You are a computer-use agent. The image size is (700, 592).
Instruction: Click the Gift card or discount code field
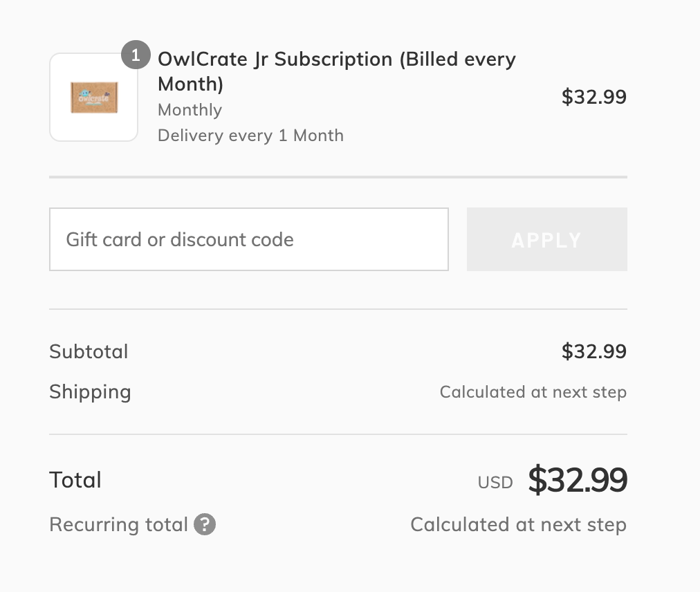[x=248, y=239]
